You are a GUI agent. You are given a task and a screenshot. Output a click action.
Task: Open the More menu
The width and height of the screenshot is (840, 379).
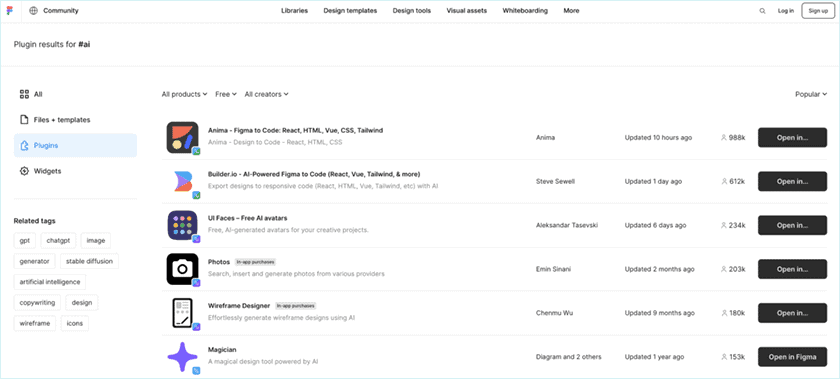[x=571, y=11]
